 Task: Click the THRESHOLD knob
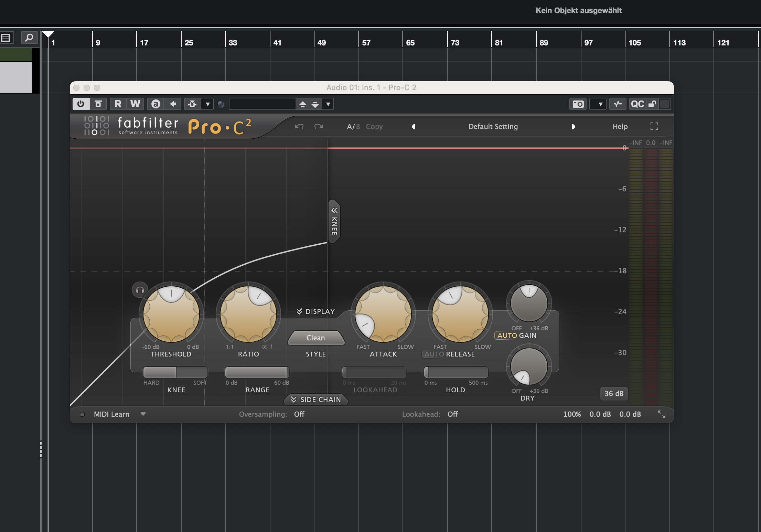coord(171,314)
